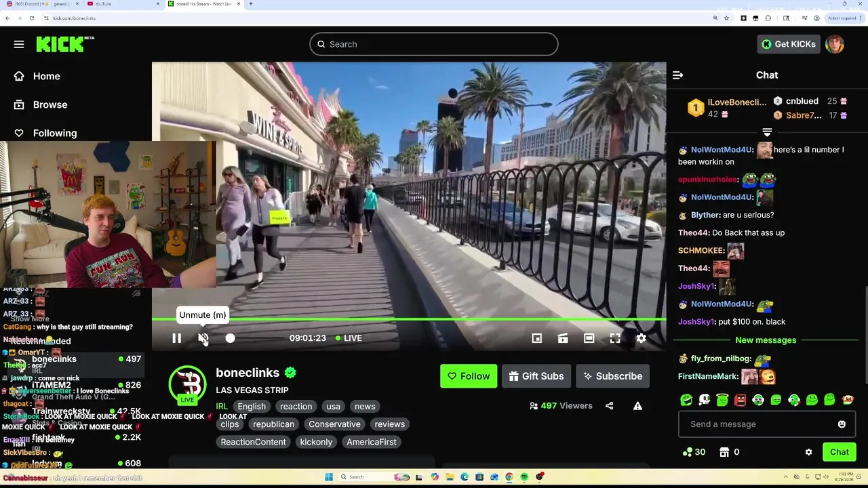Select the reaction tag
This screenshot has width=868, height=488.
296,407
